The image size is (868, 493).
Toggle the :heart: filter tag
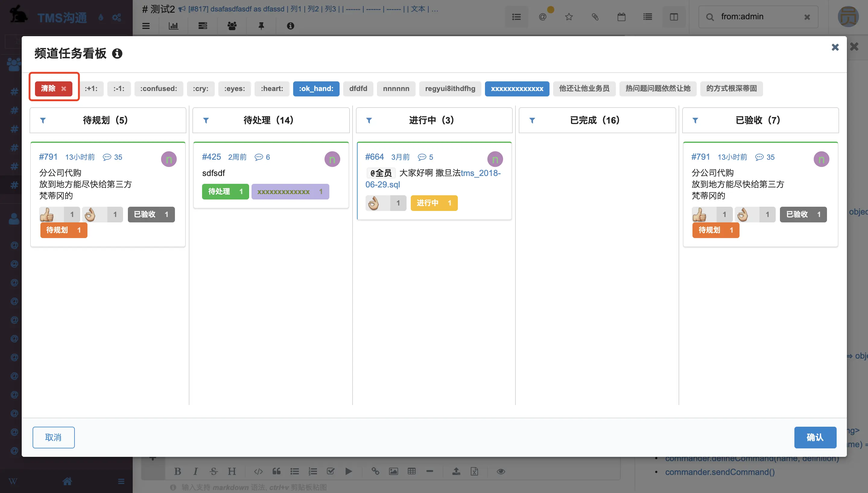point(272,89)
